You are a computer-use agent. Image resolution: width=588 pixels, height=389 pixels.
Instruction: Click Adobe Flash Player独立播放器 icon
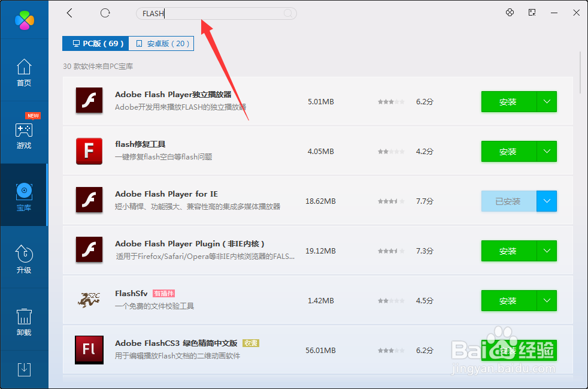[89, 101]
